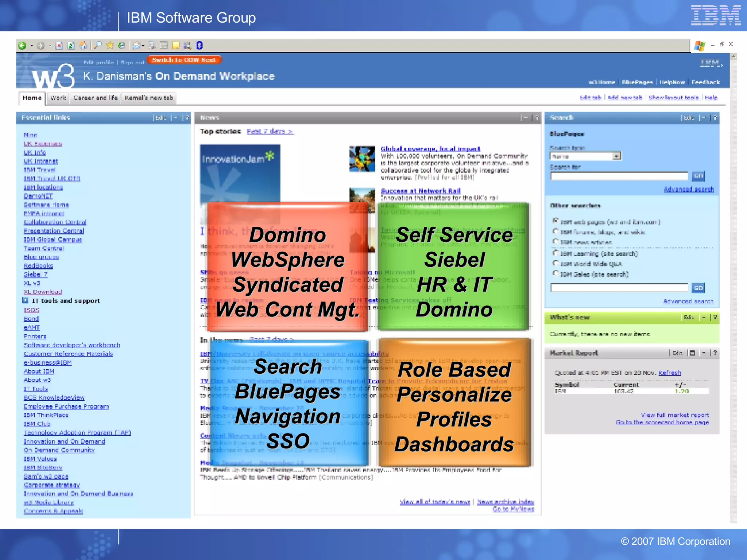Collapse the Search portlet
The width and height of the screenshot is (747, 560).
[704, 117]
